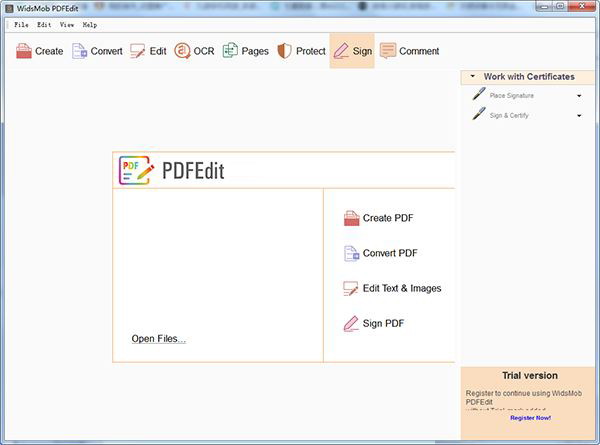Collapse the Work with Certificates section
This screenshot has width=600, height=445.
click(473, 77)
